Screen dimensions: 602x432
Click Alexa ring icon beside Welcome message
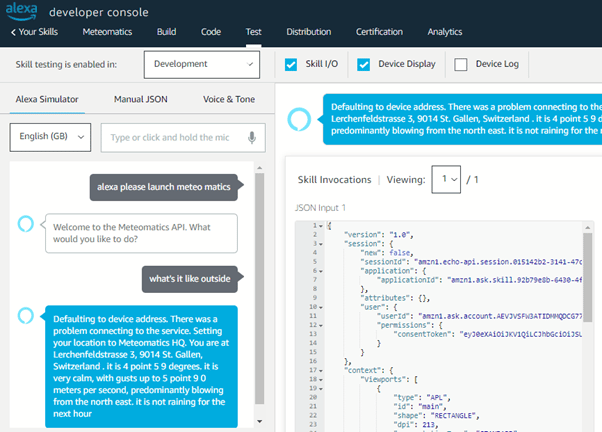pos(26,223)
